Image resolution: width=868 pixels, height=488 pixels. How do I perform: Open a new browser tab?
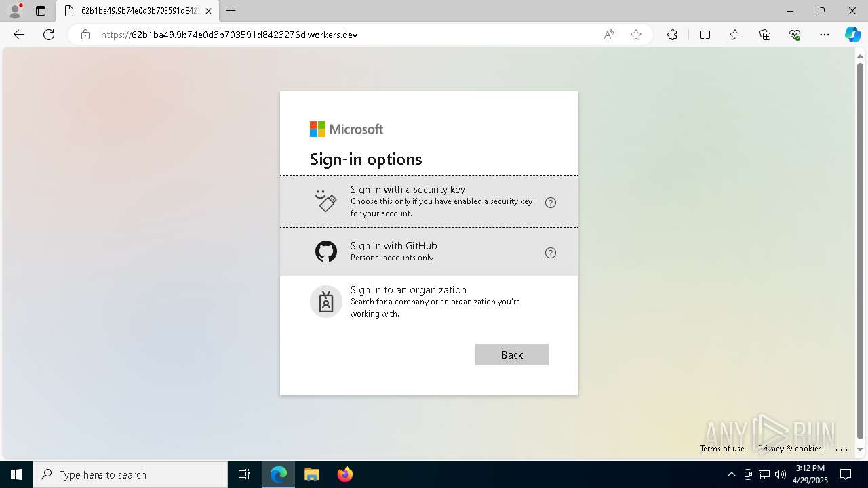pos(231,11)
